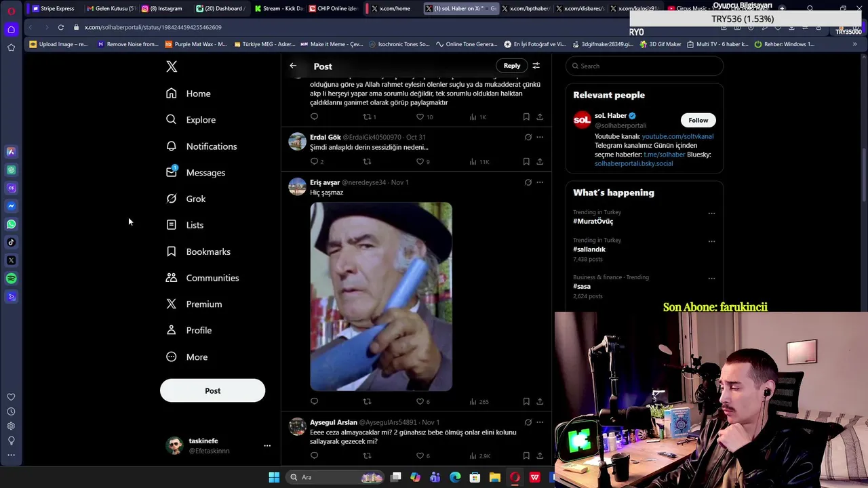Click the Reply button in header
The image size is (868, 488).
pyautogui.click(x=512, y=66)
